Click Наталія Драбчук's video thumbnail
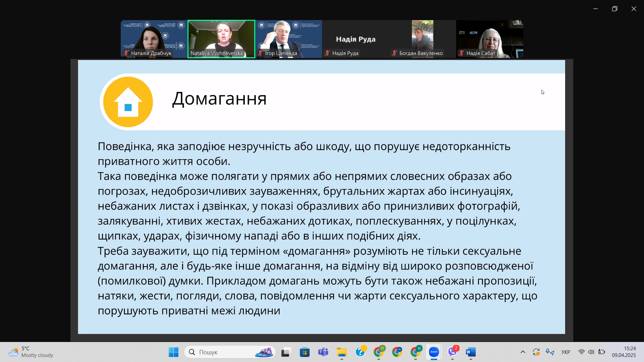 (x=154, y=37)
